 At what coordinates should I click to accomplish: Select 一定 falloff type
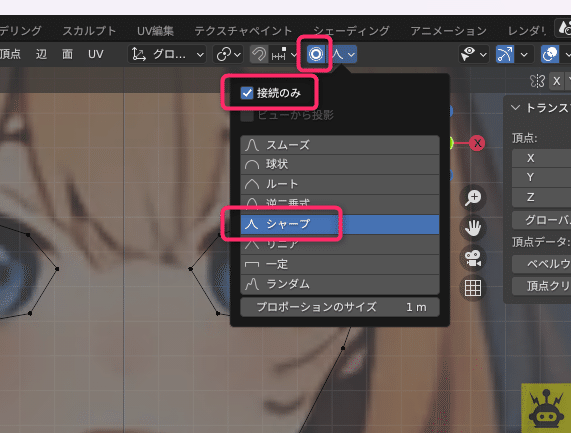340,264
